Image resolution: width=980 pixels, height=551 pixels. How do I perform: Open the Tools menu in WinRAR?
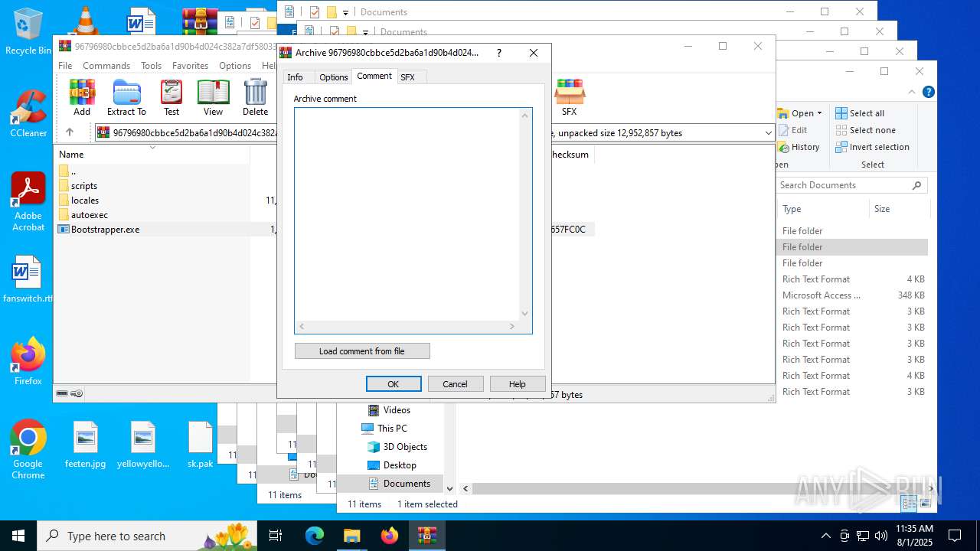pos(151,66)
